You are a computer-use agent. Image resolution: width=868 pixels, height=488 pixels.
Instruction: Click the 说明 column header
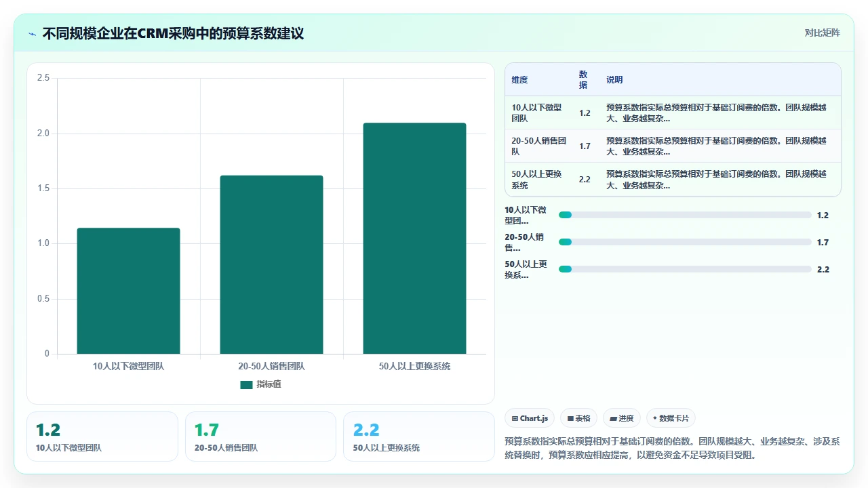click(614, 79)
